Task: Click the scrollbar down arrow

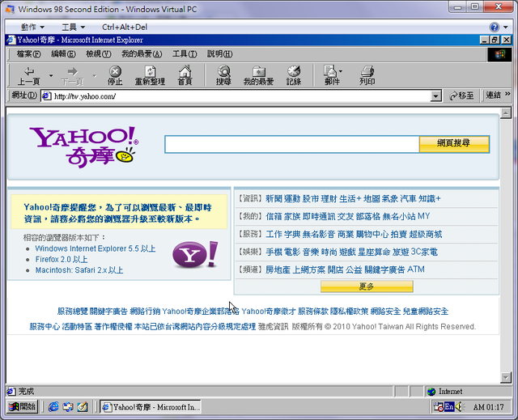Action: tap(506, 377)
